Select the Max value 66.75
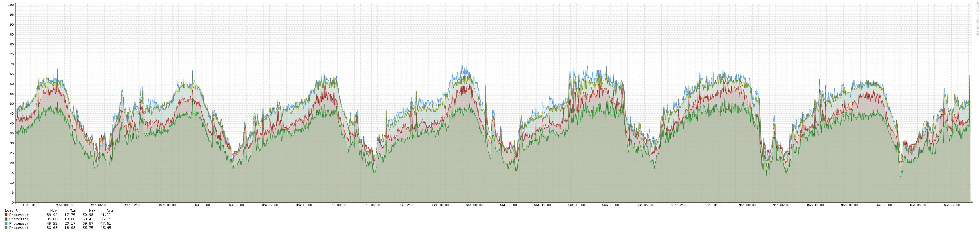980x232 pixels. point(88,228)
